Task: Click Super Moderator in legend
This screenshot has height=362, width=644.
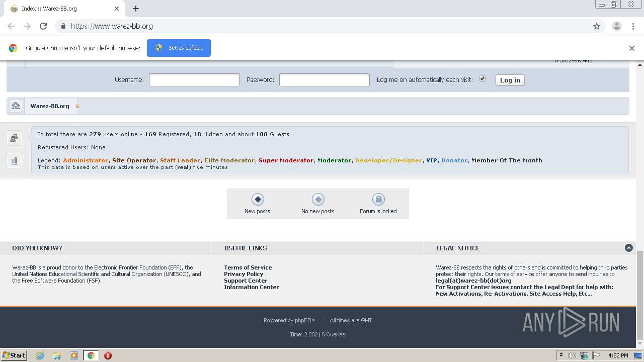Action: [286, 160]
